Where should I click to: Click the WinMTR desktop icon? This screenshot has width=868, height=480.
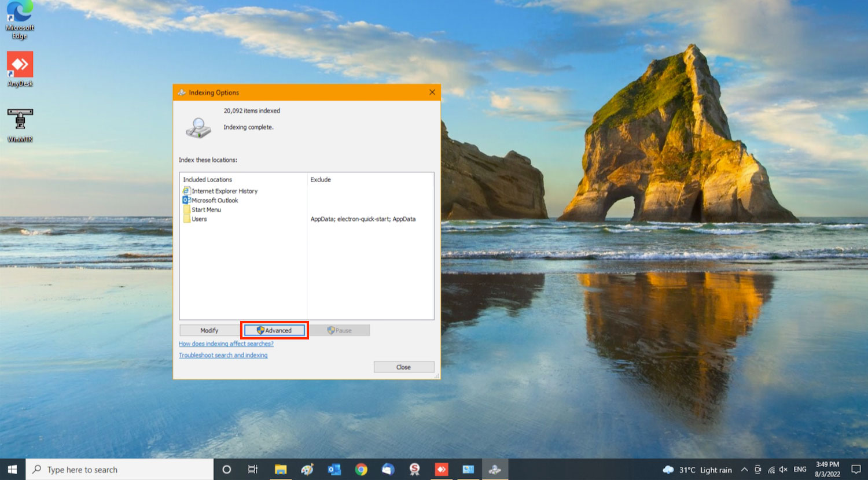pos(20,124)
